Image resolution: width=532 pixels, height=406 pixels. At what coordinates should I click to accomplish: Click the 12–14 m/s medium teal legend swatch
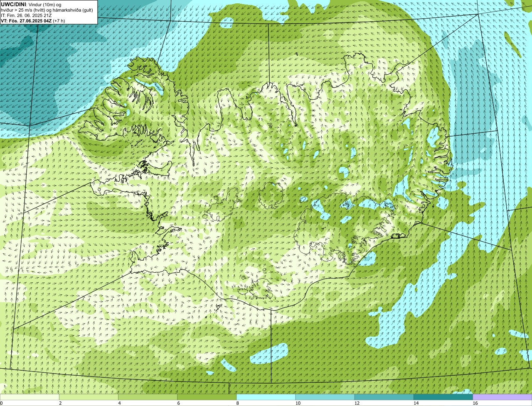tap(384, 397)
